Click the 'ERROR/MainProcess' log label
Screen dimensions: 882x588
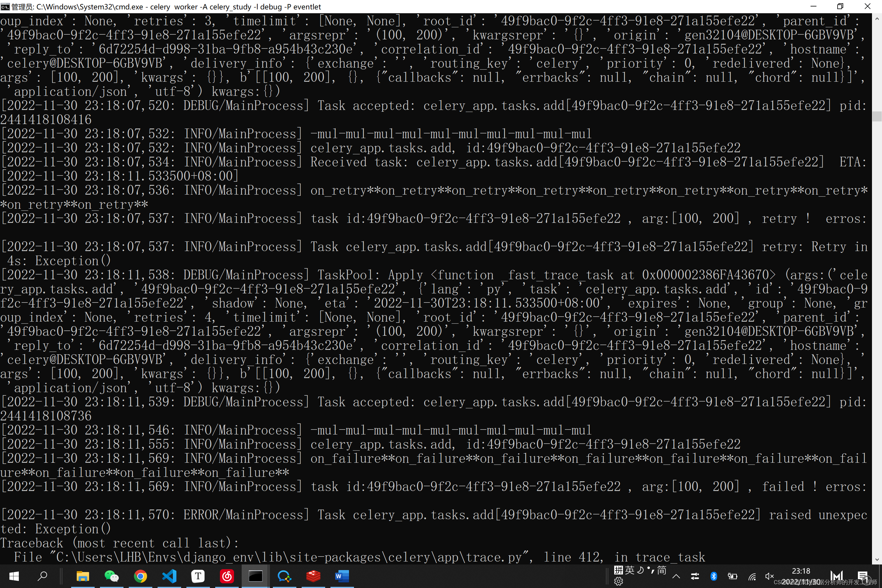[245, 515]
